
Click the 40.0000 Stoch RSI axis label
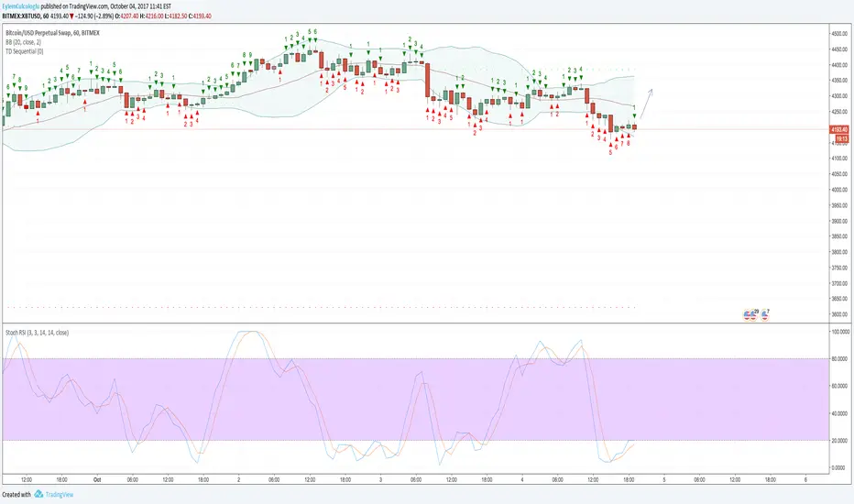(x=840, y=413)
